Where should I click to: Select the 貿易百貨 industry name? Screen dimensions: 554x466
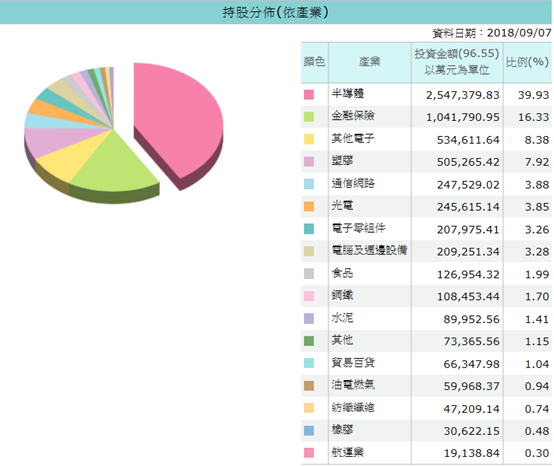353,362
